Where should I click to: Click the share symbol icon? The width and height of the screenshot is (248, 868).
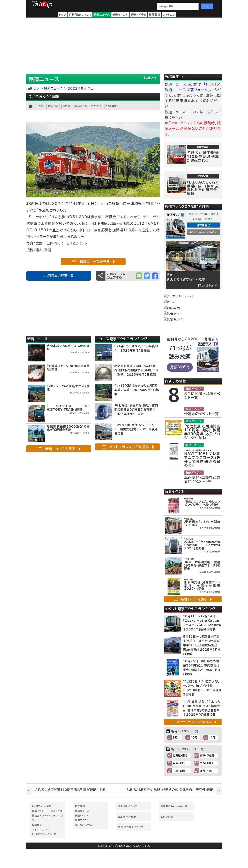[101, 276]
